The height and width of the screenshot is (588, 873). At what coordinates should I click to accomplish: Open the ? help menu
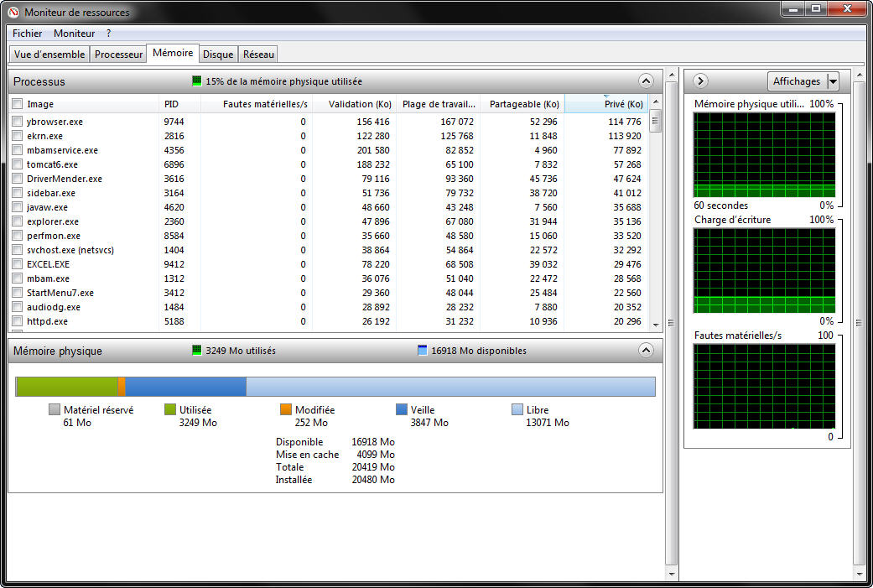(108, 34)
